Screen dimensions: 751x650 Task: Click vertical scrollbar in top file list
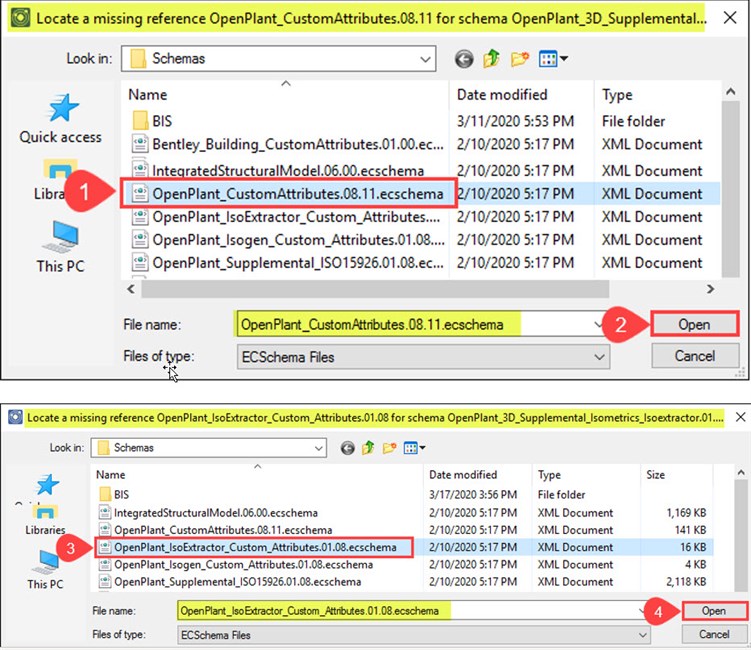(x=730, y=189)
